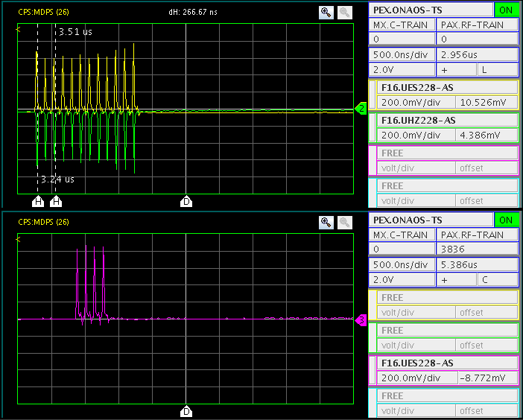Toggle the top panel ON button
Screen dimensions: 523x420
coord(506,10)
